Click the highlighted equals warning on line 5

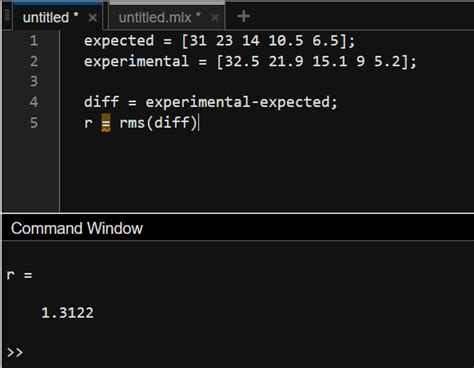[x=106, y=123]
